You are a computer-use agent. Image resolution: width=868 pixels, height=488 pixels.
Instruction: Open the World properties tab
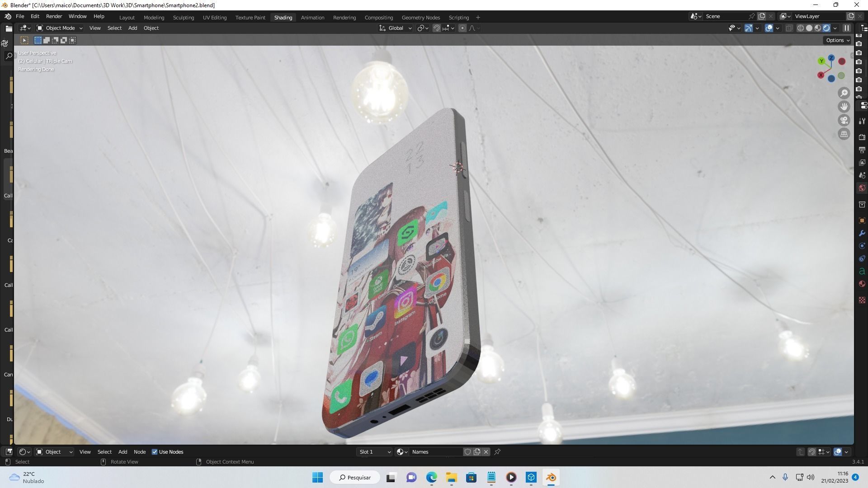coord(862,188)
